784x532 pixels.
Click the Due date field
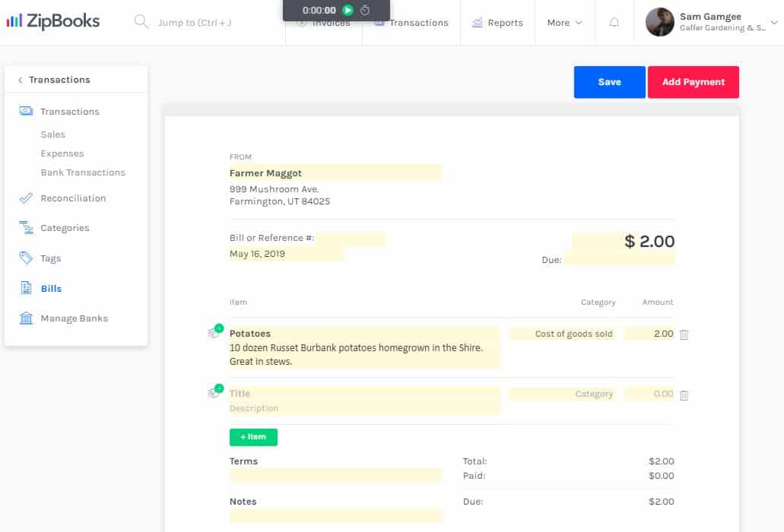pyautogui.click(x=620, y=260)
